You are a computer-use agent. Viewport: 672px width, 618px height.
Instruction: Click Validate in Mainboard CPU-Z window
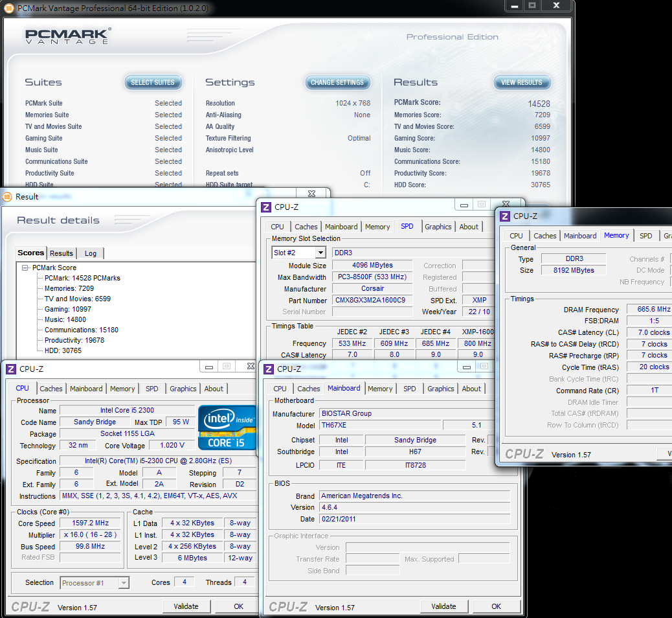(443, 606)
